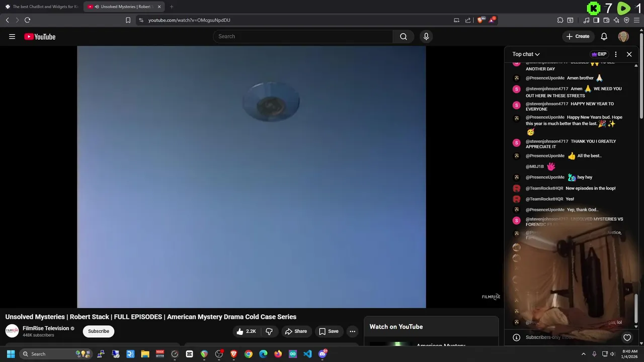Click the live chat scrollbar
This screenshot has height=362, width=644.
636,308
